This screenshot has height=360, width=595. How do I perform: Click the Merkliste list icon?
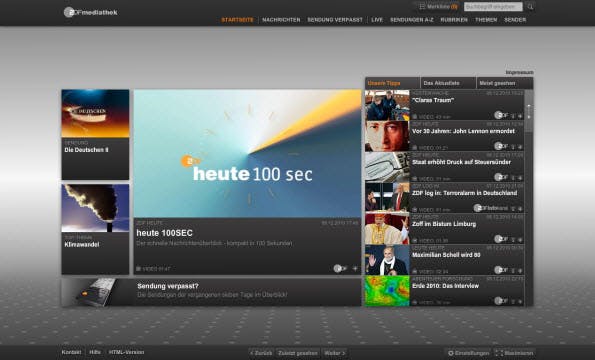(422, 6)
